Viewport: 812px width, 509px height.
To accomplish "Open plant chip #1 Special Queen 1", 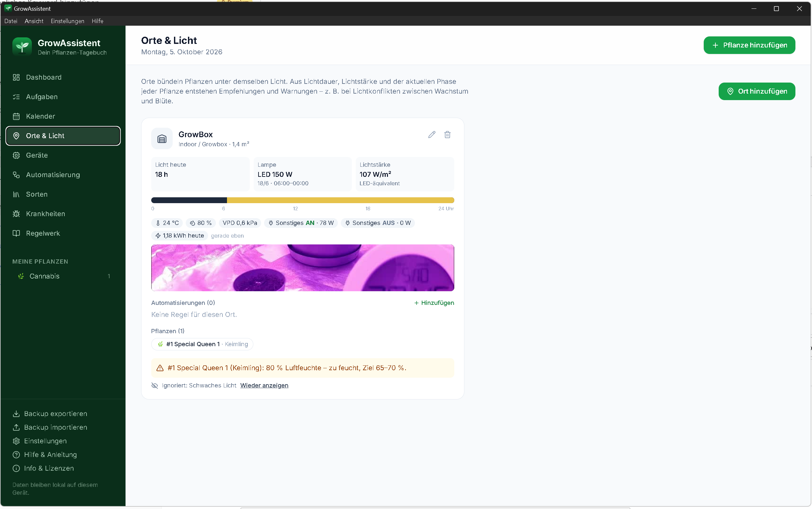I will point(202,345).
